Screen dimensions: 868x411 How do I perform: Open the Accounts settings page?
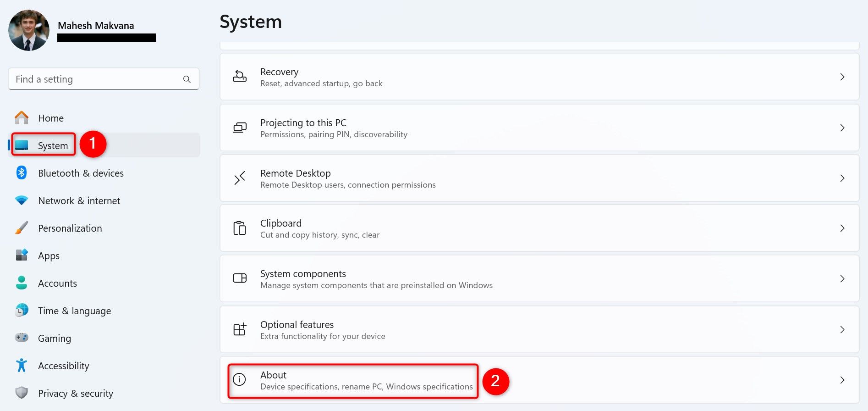tap(57, 283)
